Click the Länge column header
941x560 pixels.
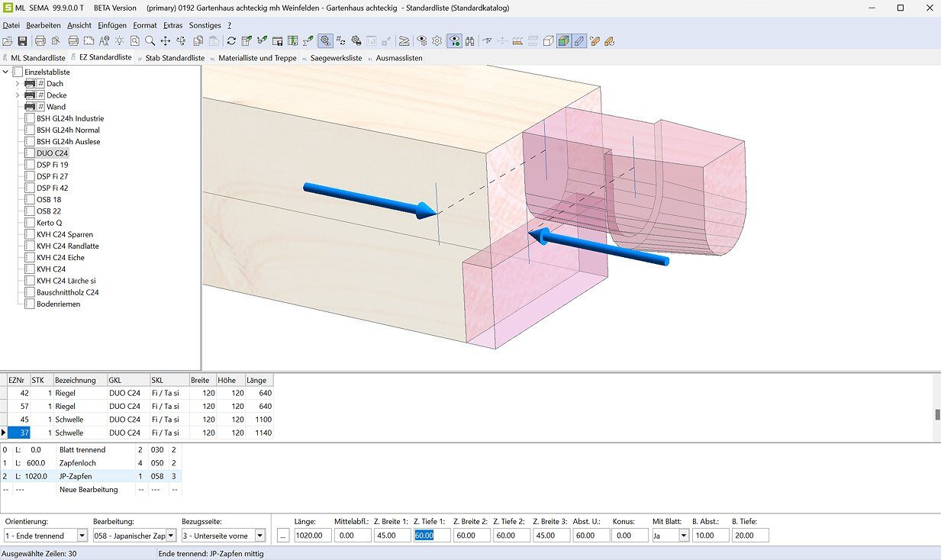coord(259,380)
